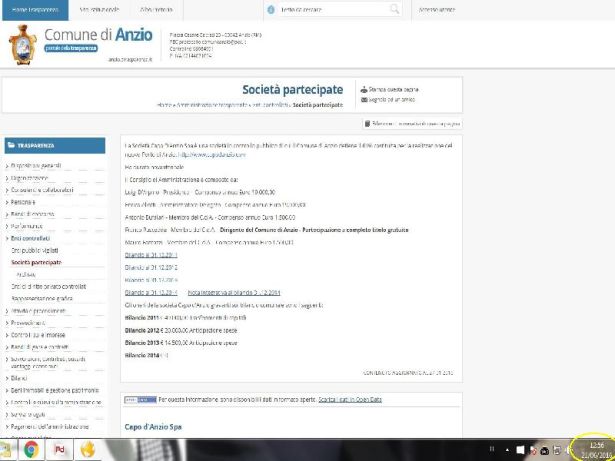Open the Accesso utente link
Image resolution: width=615 pixels, height=461 pixels.
coord(437,10)
